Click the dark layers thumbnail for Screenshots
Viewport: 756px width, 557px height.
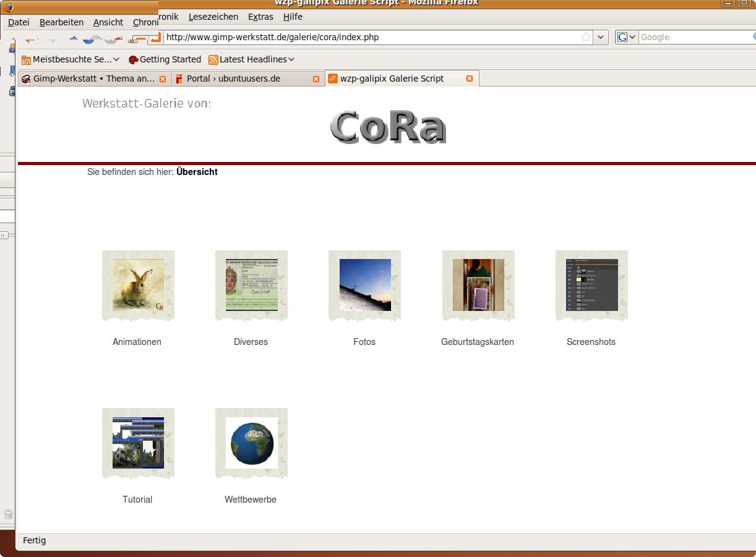[592, 284]
